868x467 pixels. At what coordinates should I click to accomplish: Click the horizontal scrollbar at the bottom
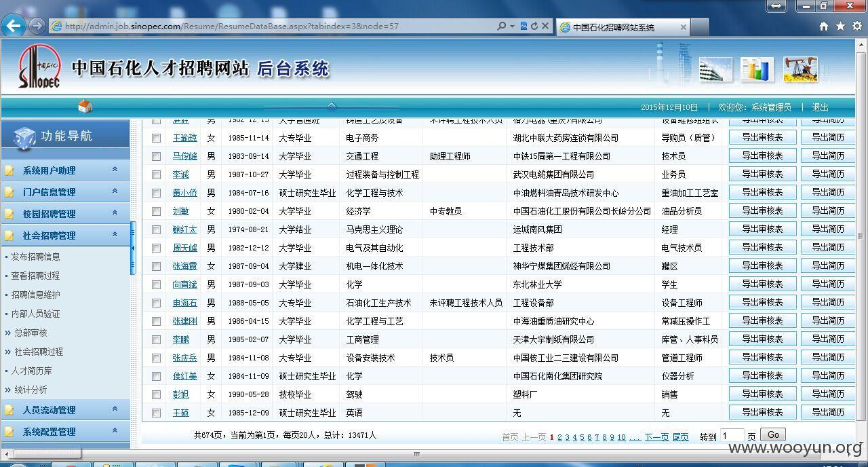tap(417, 454)
